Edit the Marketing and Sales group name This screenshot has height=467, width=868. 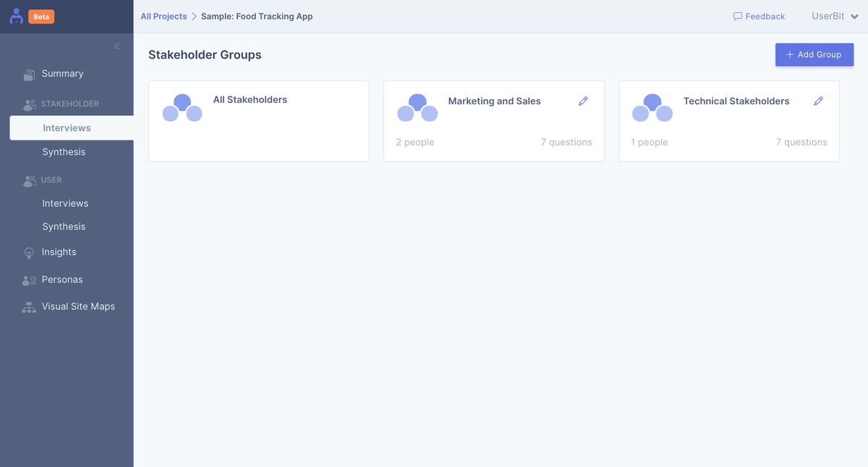pos(583,101)
